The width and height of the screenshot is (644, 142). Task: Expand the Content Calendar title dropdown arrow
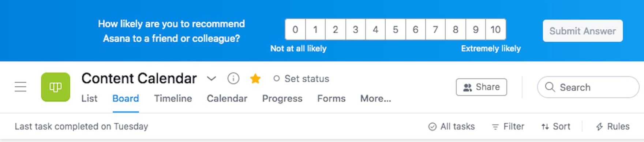(211, 78)
